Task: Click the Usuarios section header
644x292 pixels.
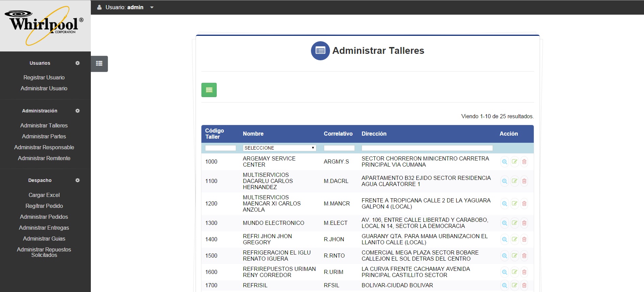Action: [40, 63]
